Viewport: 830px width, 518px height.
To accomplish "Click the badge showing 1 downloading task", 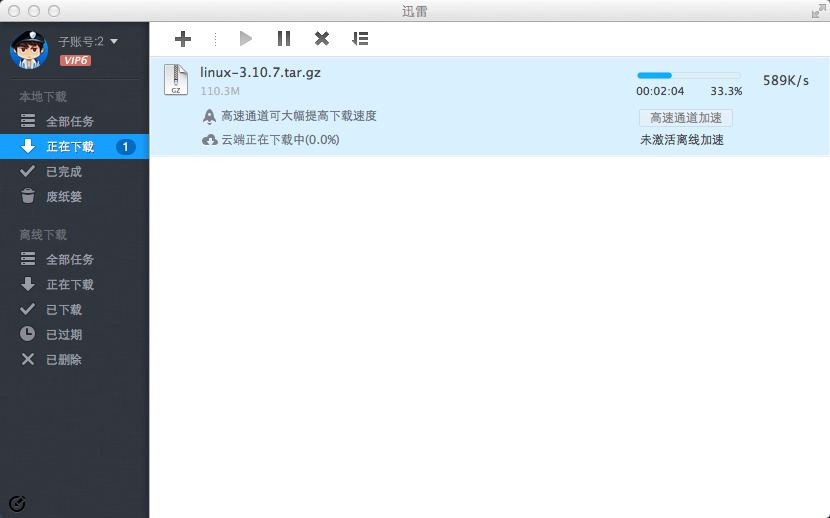I will [125, 147].
